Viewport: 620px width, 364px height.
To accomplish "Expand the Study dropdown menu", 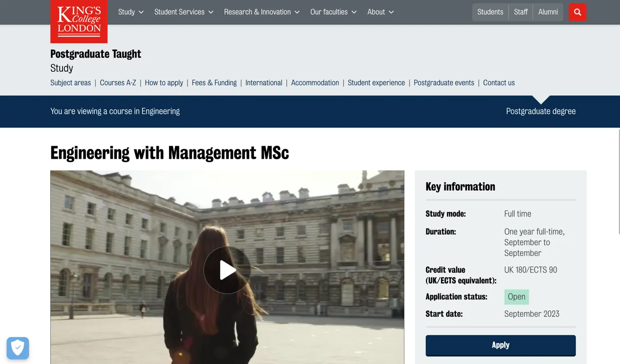I will [130, 12].
